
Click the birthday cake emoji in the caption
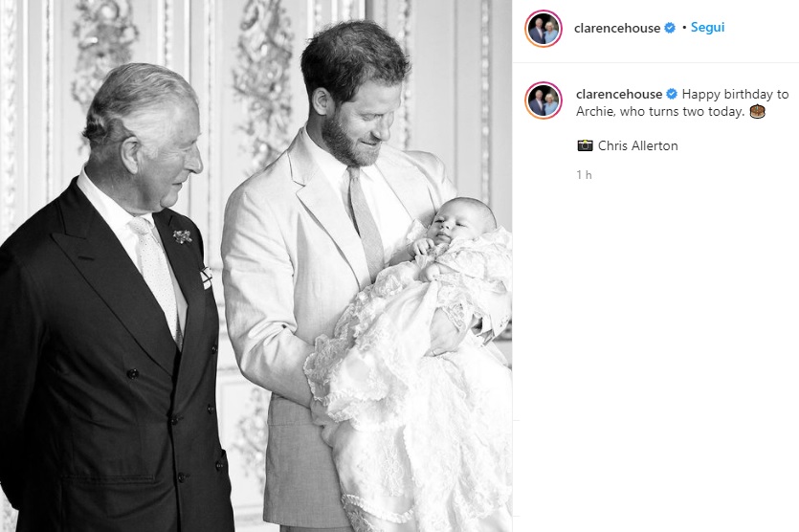(758, 111)
